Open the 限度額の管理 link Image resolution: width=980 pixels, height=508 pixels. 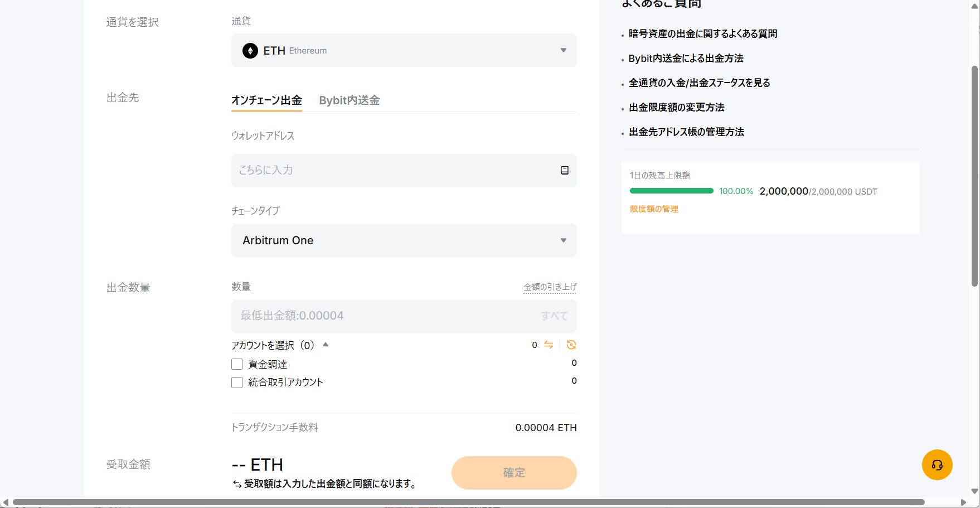coord(654,209)
